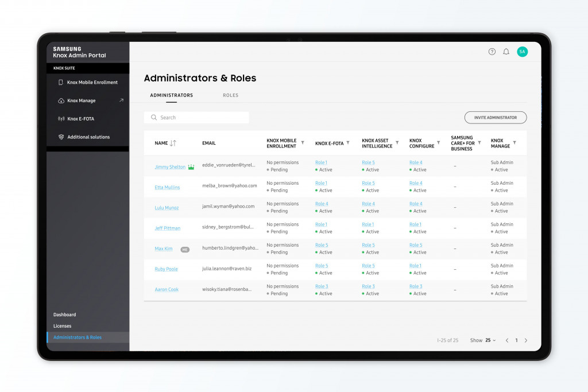
Task: Open the SA account avatar
Action: pyautogui.click(x=522, y=52)
